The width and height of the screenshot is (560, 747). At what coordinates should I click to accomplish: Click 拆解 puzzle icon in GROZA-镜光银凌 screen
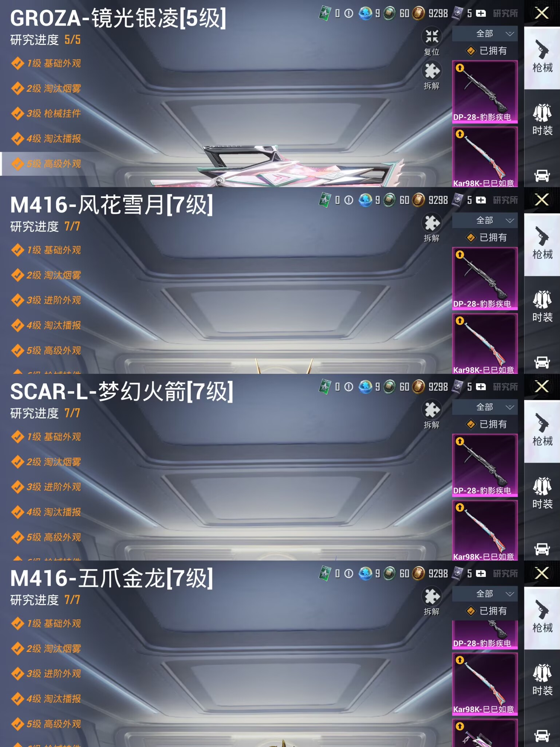[x=431, y=71]
